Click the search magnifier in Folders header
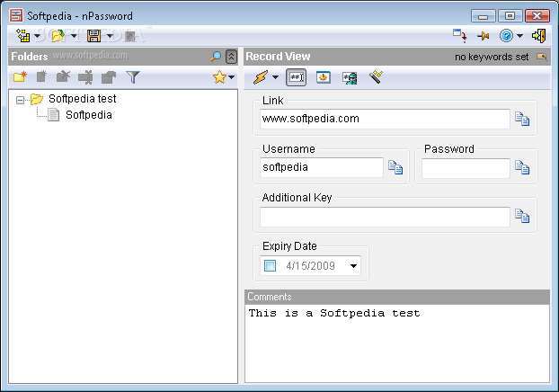 coord(216,57)
